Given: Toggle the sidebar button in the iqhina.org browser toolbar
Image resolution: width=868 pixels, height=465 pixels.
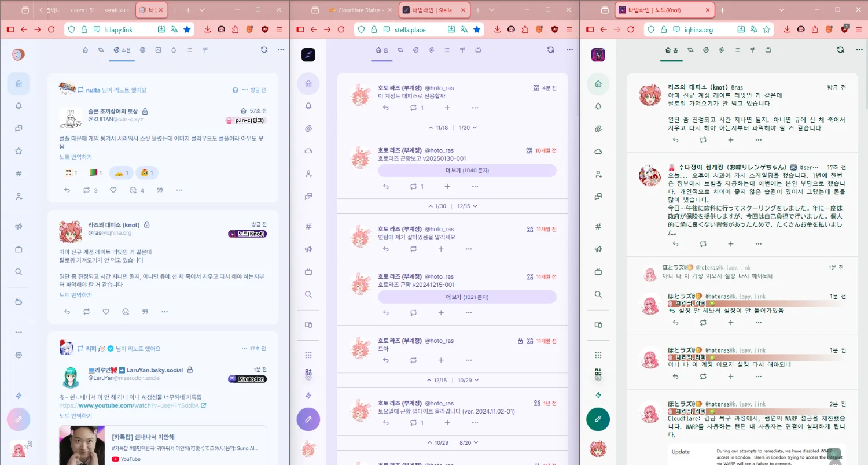Looking at the screenshot, I should click(x=589, y=29).
